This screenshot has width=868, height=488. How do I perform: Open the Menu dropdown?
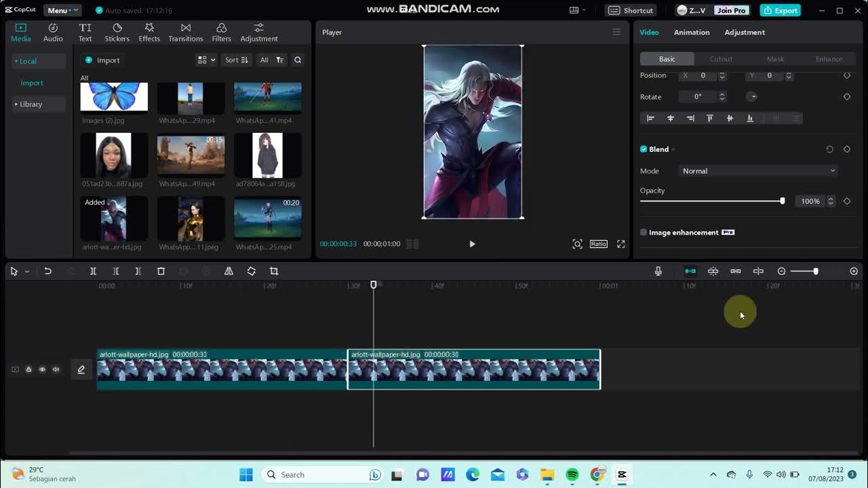click(62, 10)
